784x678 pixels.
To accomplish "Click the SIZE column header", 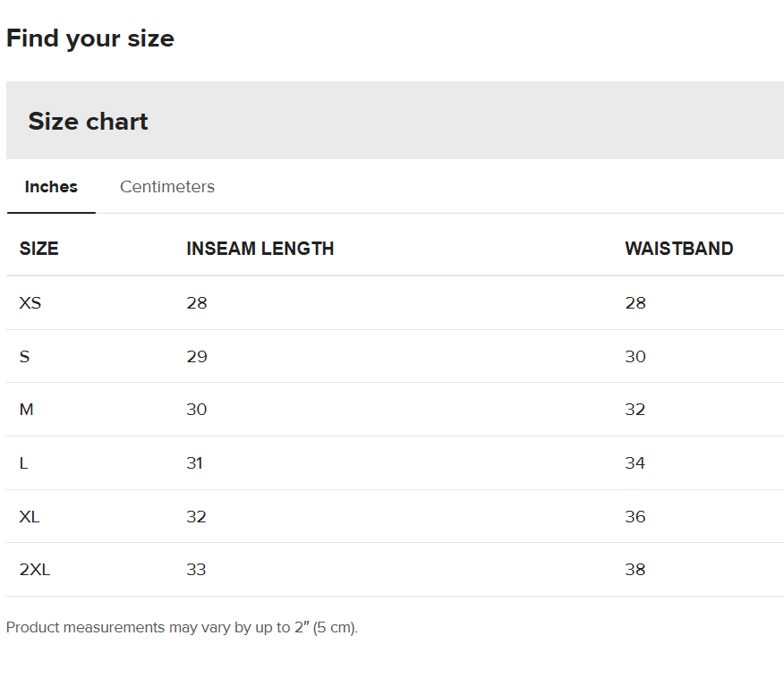I will (39, 249).
